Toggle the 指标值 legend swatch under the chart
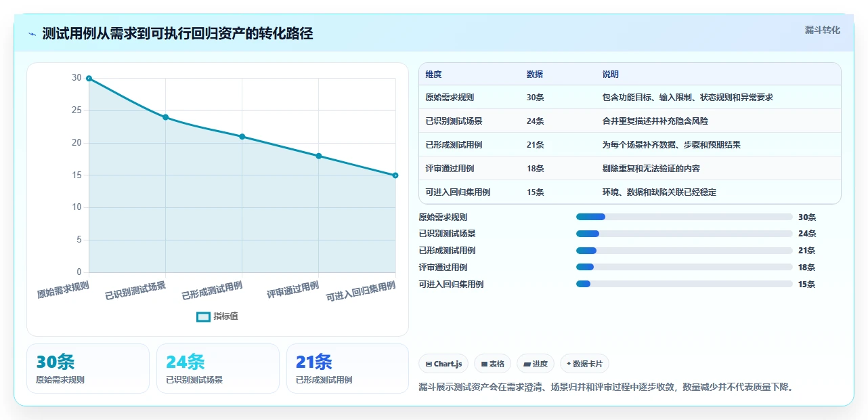Image resolution: width=868 pixels, height=420 pixels. point(203,316)
